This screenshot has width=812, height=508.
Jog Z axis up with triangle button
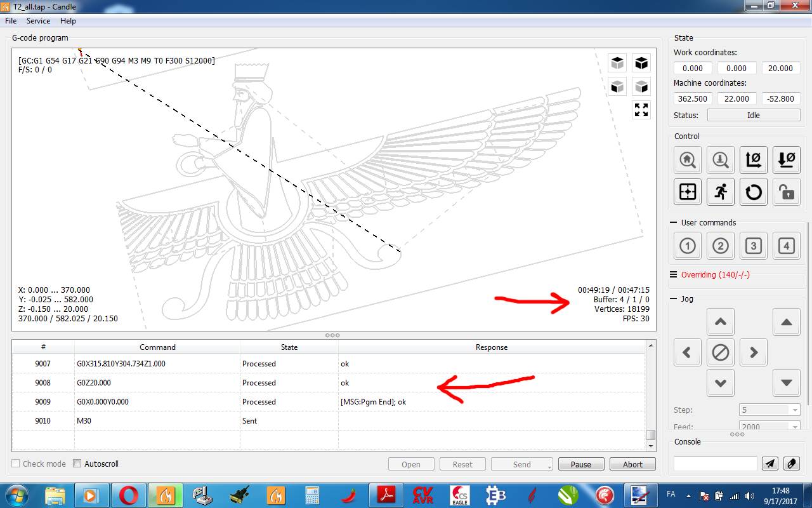coord(787,322)
